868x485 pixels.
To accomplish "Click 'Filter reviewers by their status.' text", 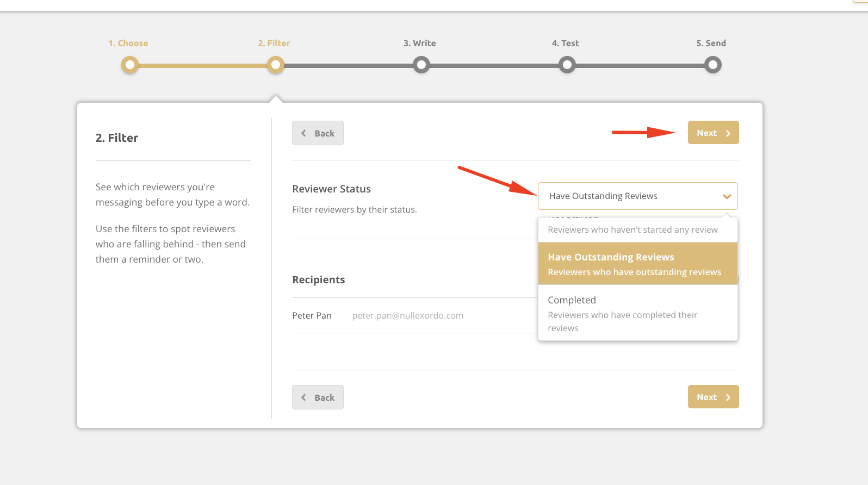I will [x=355, y=209].
